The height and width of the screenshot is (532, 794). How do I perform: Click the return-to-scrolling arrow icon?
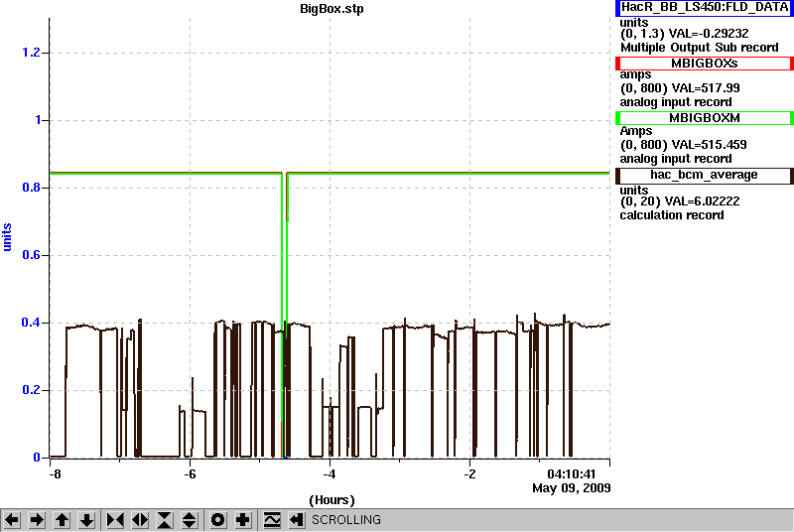(297, 520)
